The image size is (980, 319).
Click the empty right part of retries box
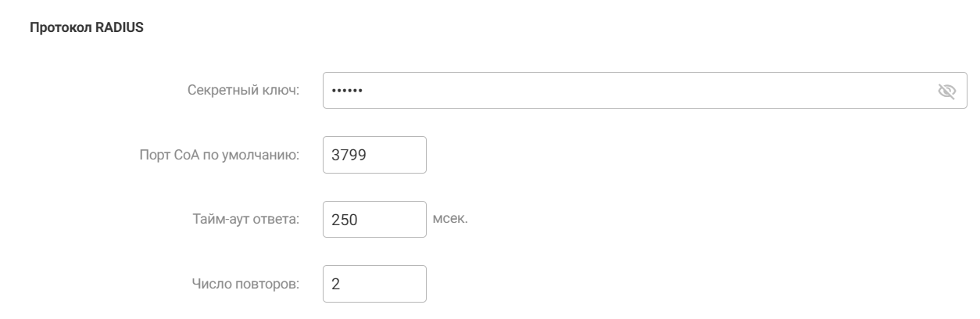click(x=391, y=284)
